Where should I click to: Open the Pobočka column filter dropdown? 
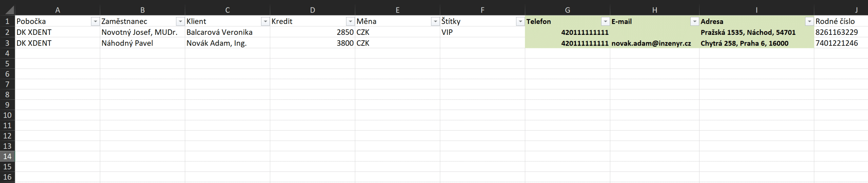pos(95,22)
